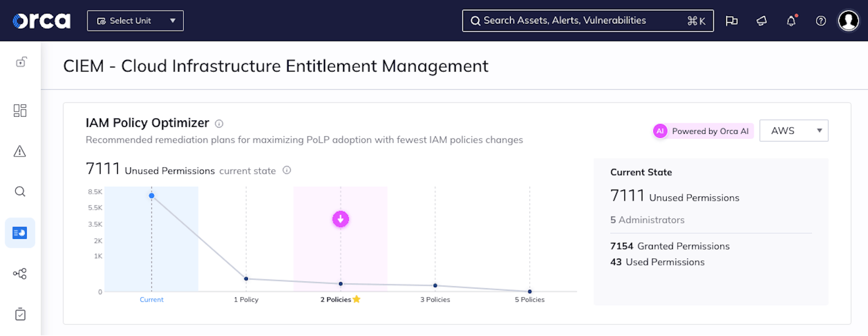The height and width of the screenshot is (336, 868).
Task: Open the notifications bell
Action: pos(792,21)
